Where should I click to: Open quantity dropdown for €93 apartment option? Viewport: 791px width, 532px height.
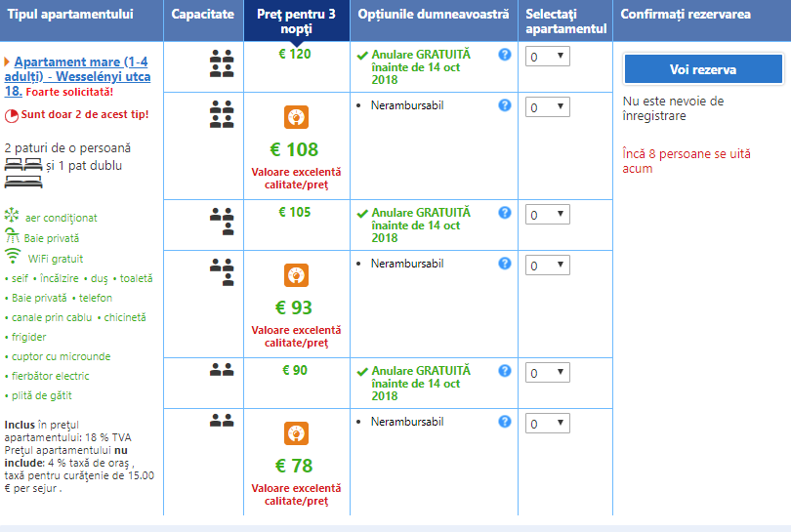(x=548, y=266)
